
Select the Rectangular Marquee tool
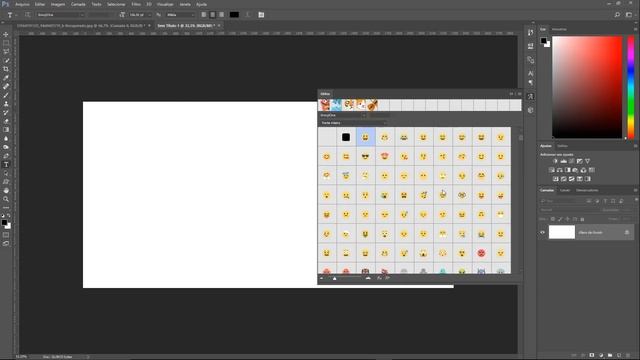6,43
